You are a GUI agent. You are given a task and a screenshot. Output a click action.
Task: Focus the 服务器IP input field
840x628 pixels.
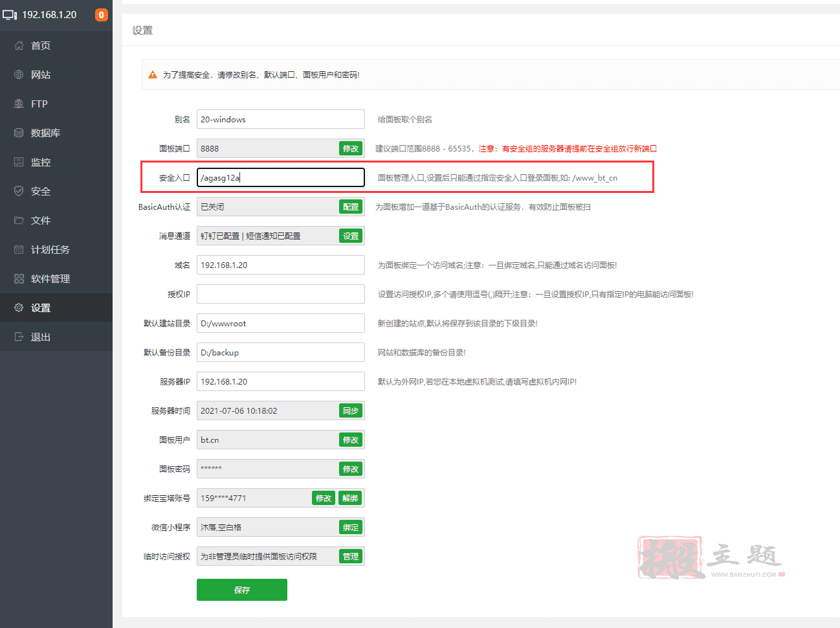coord(281,381)
